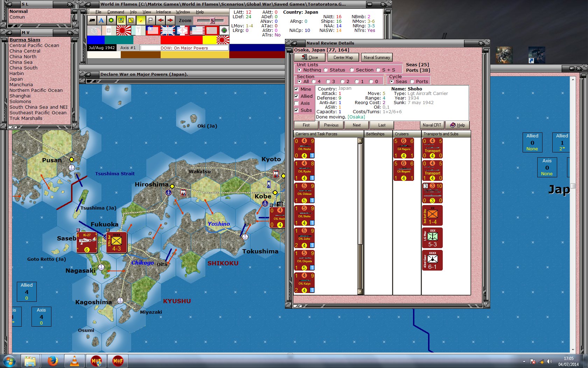Select the 3rd Inf Div 1-4 counter

click(432, 216)
